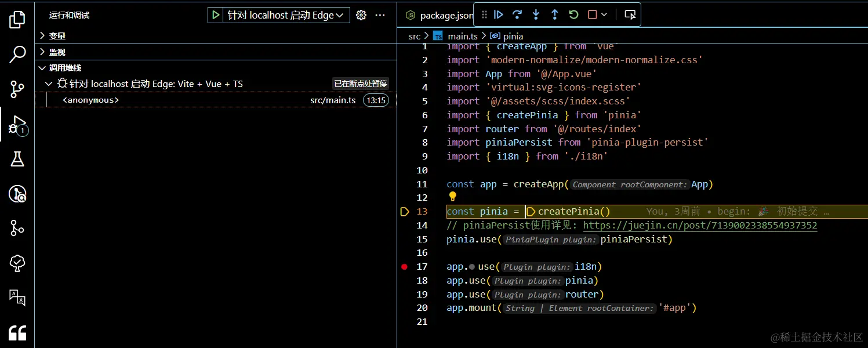This screenshot has width=868, height=348.
Task: Continue debugging execution
Action: click(x=499, y=14)
